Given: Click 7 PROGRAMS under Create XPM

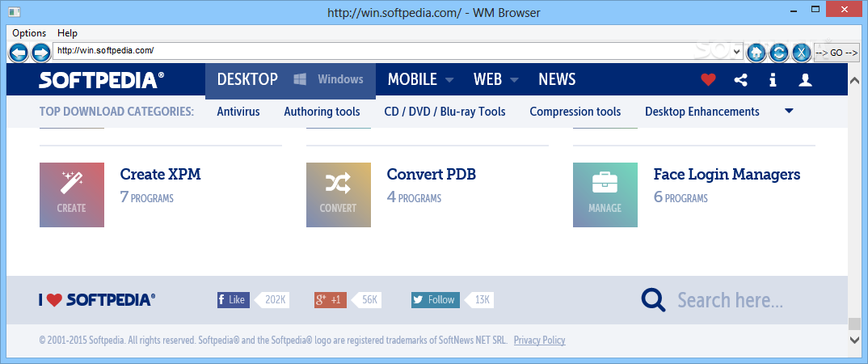Looking at the screenshot, I should click(147, 197).
